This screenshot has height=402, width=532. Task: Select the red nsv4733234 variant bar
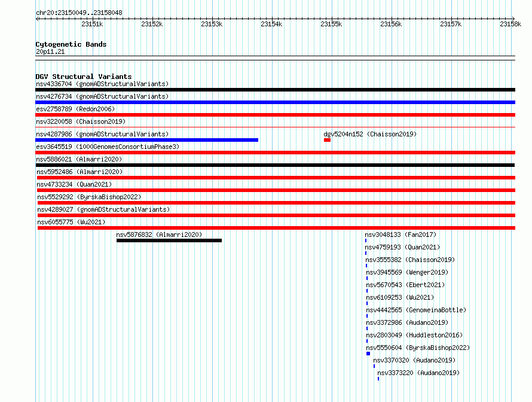[276, 190]
